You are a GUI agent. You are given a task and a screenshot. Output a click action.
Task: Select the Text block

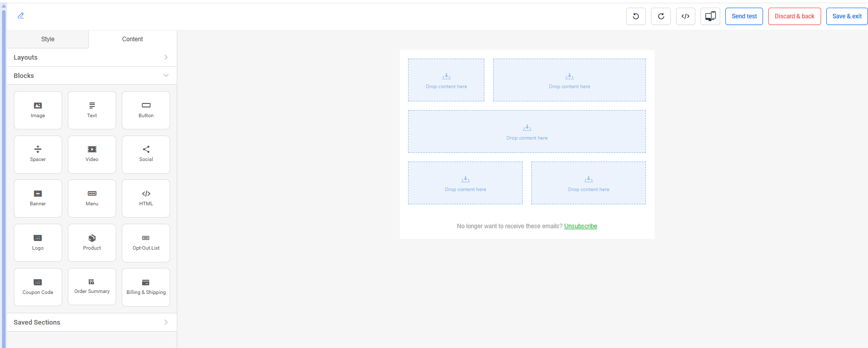pyautogui.click(x=92, y=110)
